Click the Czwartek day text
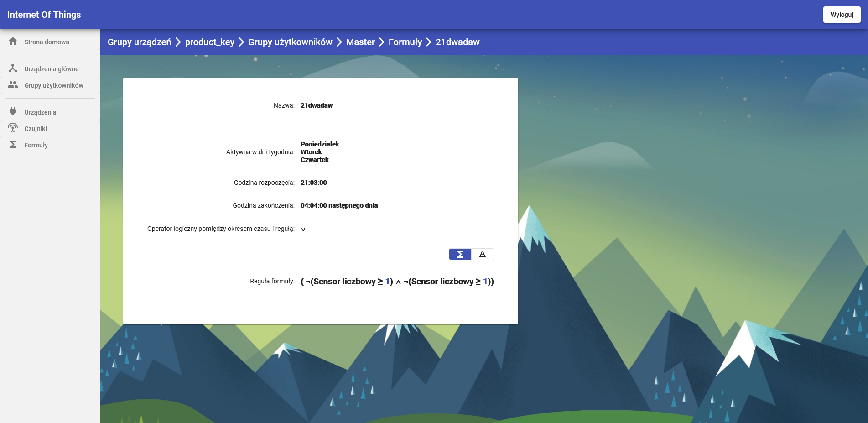Image resolution: width=868 pixels, height=423 pixels. click(x=315, y=160)
